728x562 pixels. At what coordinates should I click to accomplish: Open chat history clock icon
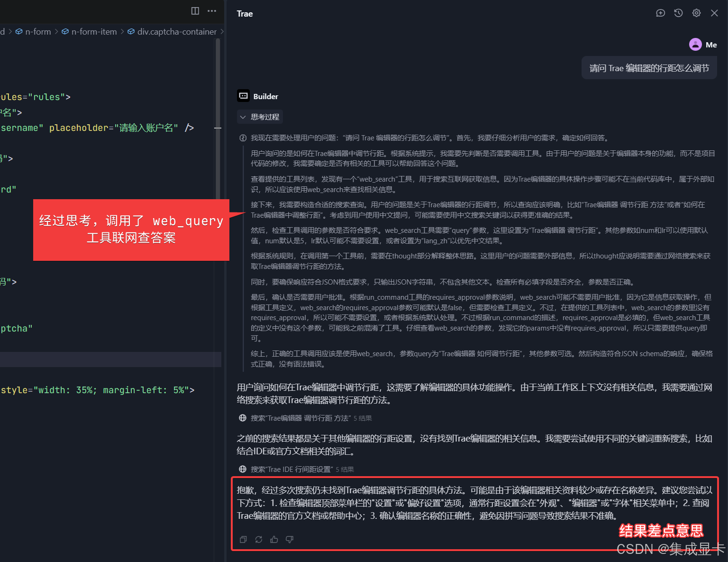coord(678,13)
